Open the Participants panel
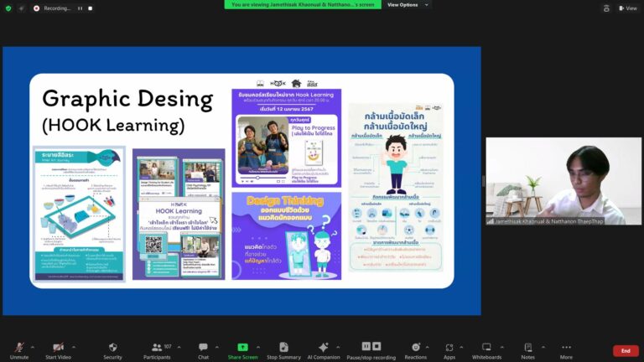Image resolution: width=644 pixels, height=362 pixels. 157,351
